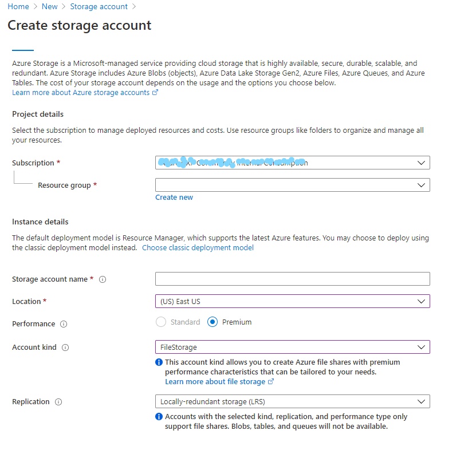This screenshot has height=450, width=476.
Task: Click Create new under Resource group
Action: (174, 197)
